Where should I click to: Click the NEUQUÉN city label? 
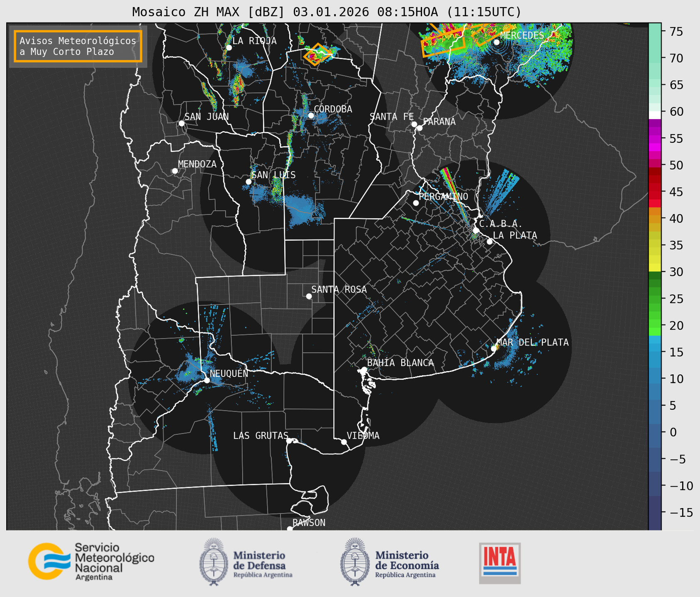[229, 374]
